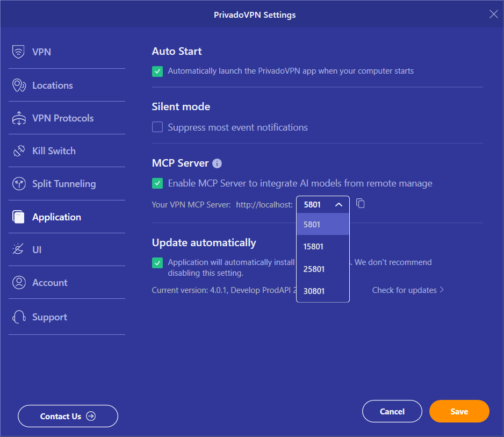
Task: Click the Locations pin icon
Action: pos(19,85)
